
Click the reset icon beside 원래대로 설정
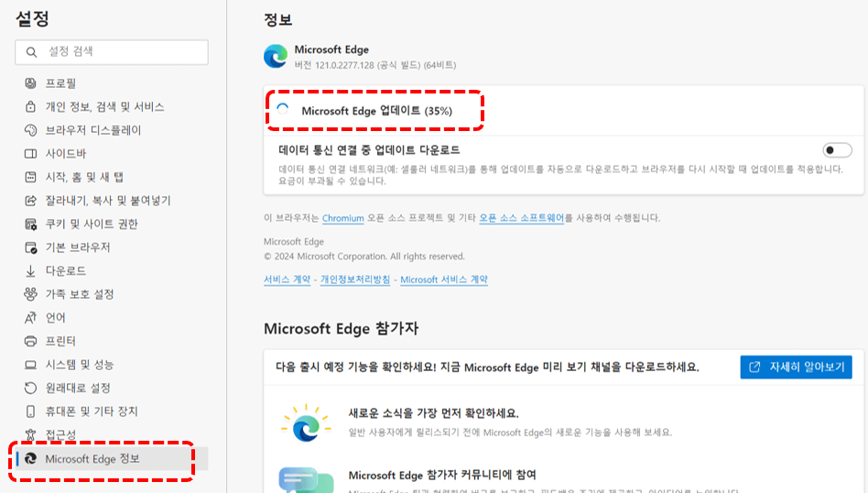point(30,388)
